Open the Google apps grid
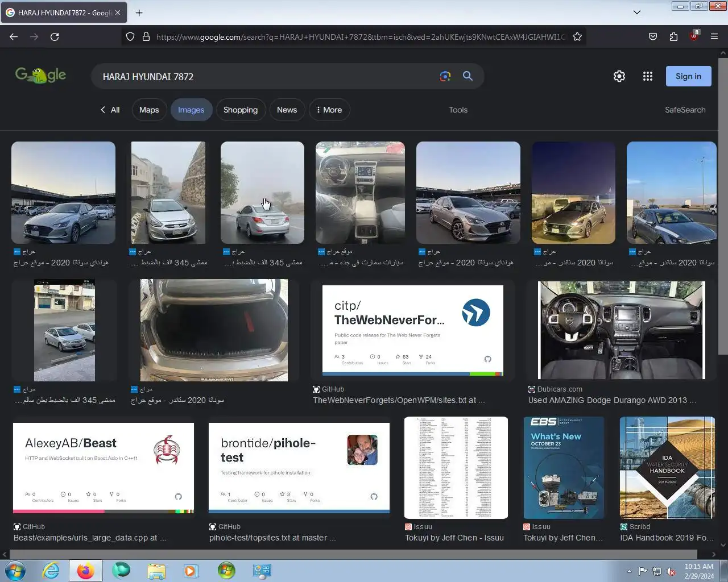The width and height of the screenshot is (728, 582). (x=647, y=76)
